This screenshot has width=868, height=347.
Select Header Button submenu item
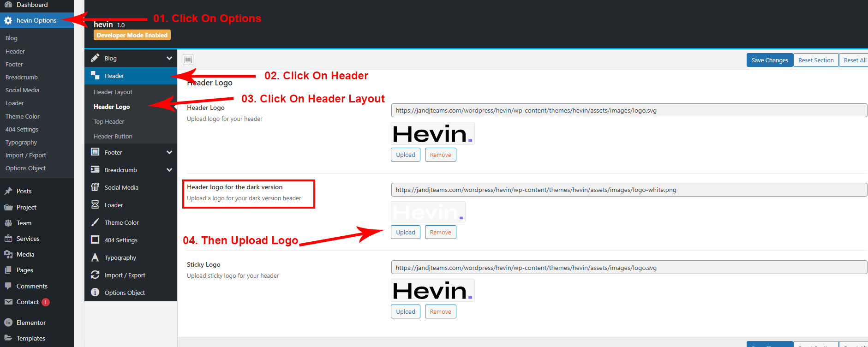point(113,137)
